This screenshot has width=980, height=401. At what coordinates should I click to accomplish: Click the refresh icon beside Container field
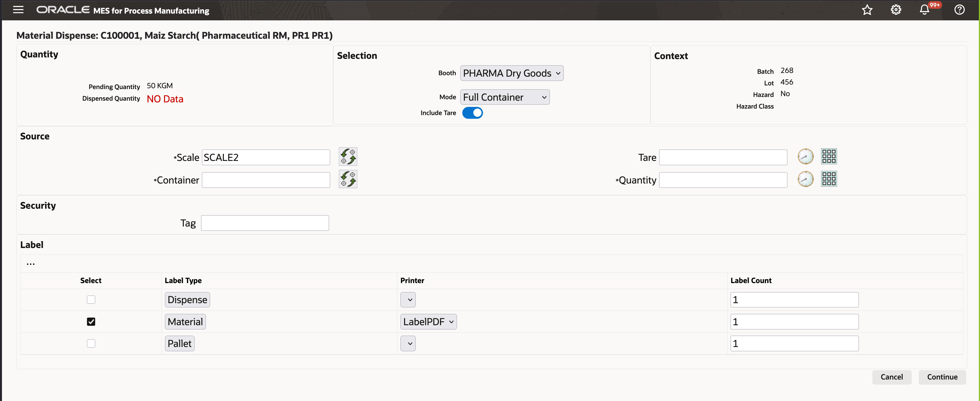(x=348, y=179)
